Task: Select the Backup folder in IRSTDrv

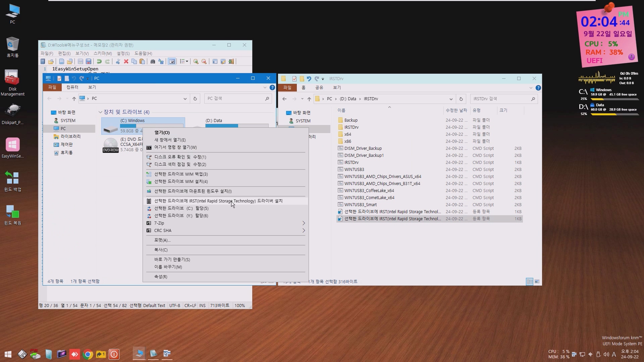Action: click(x=429, y=120)
